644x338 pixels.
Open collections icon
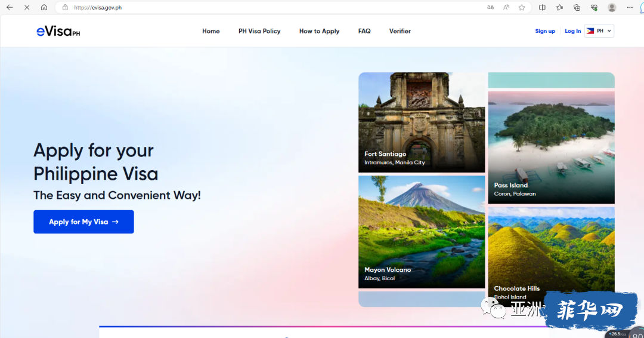(577, 7)
